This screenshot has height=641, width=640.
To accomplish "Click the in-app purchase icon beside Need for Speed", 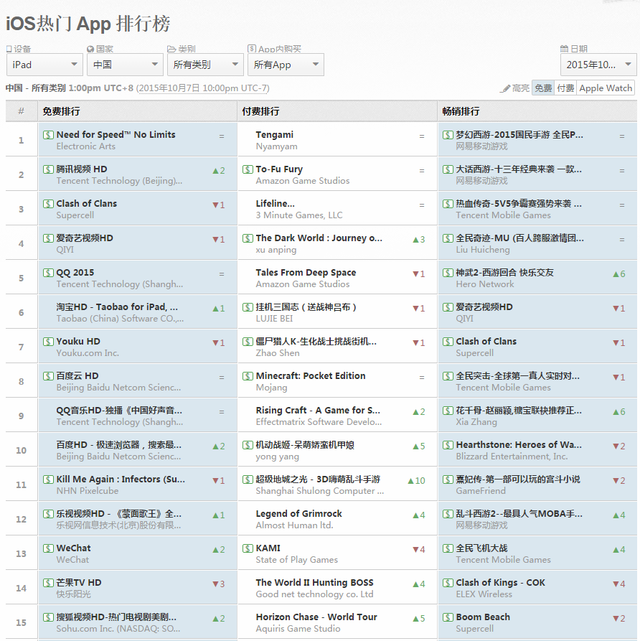I will (x=48, y=135).
